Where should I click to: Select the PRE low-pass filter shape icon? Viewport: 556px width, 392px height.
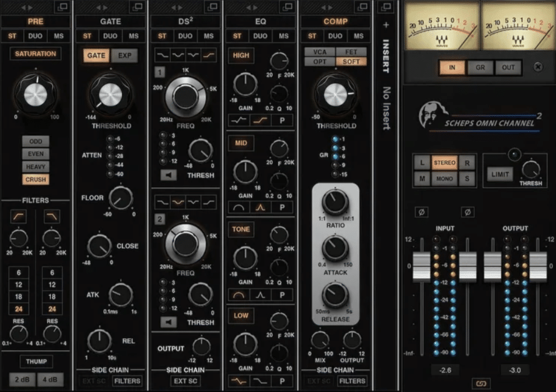[52, 216]
